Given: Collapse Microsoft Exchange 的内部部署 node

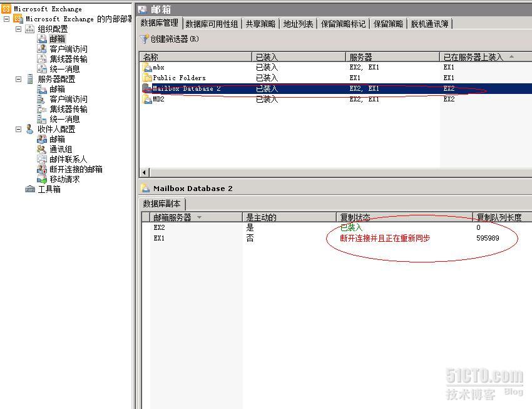Looking at the screenshot, I should pyautogui.click(x=6, y=19).
